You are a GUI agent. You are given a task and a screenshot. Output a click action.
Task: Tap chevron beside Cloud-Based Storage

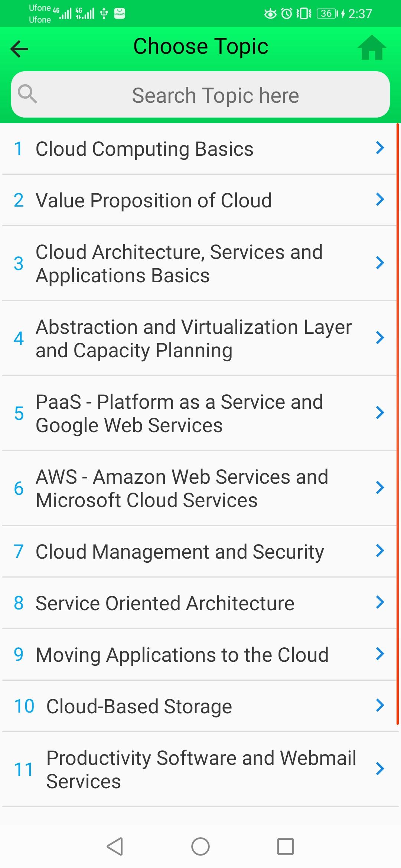tap(380, 705)
